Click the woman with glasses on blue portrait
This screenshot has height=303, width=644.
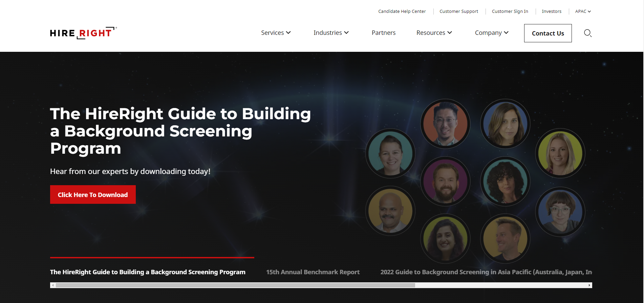(560, 212)
